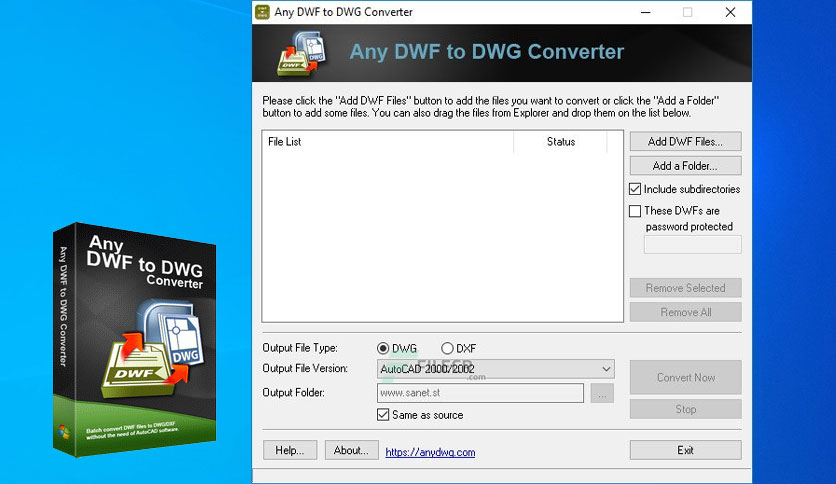The image size is (836, 484).
Task: Open Output File Version dropdown
Action: point(495,369)
